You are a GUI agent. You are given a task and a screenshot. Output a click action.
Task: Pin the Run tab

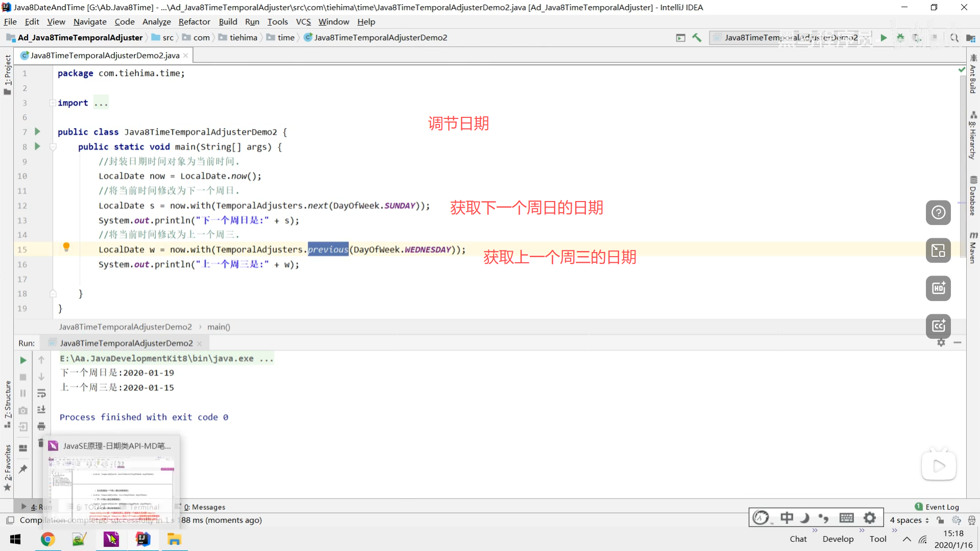(23, 469)
